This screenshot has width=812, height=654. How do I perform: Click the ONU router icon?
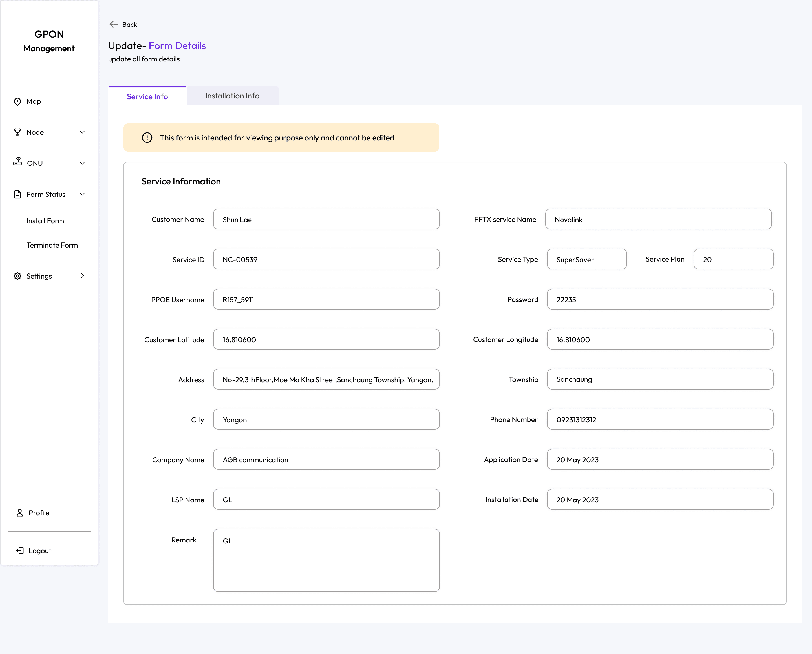tap(17, 162)
